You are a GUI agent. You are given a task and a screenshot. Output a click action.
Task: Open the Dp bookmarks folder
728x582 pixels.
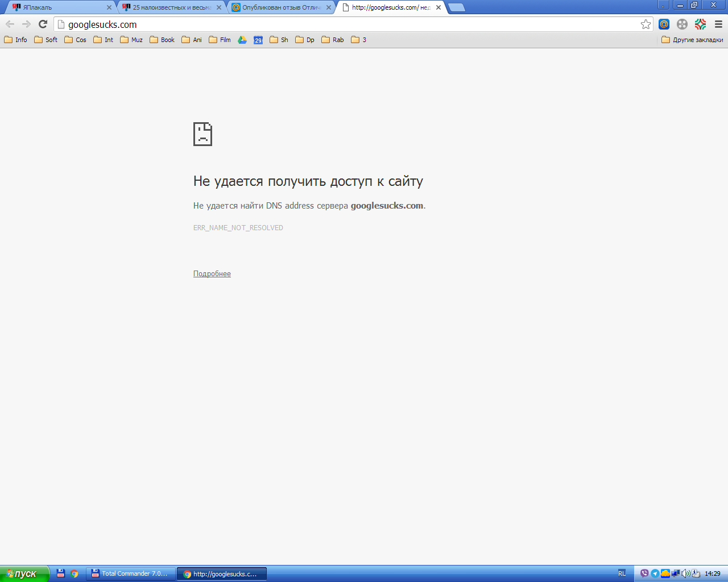305,40
